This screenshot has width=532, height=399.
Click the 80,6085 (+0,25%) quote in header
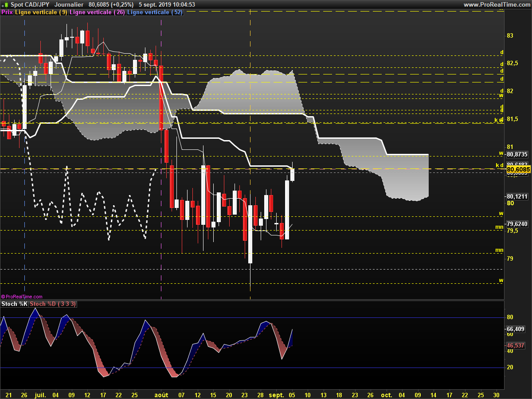[x=111, y=4]
